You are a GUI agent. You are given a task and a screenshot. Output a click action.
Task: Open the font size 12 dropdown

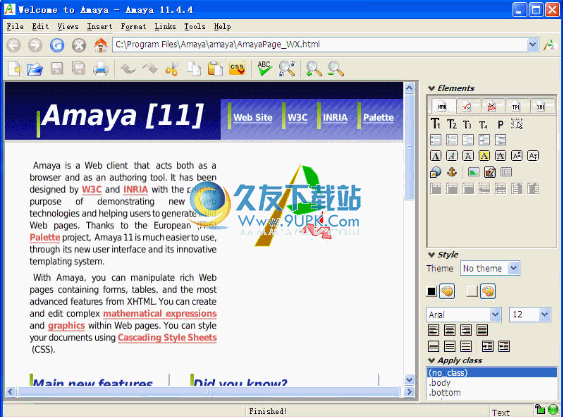(545, 315)
